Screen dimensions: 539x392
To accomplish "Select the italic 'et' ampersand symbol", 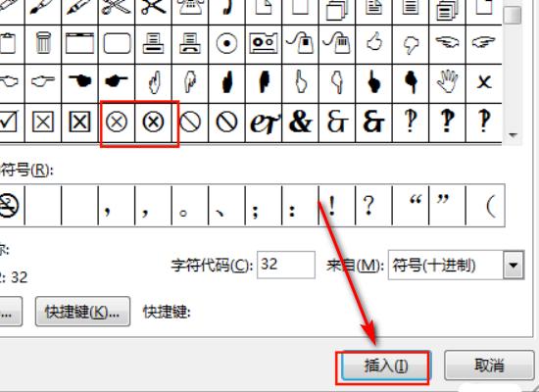I will [264, 122].
